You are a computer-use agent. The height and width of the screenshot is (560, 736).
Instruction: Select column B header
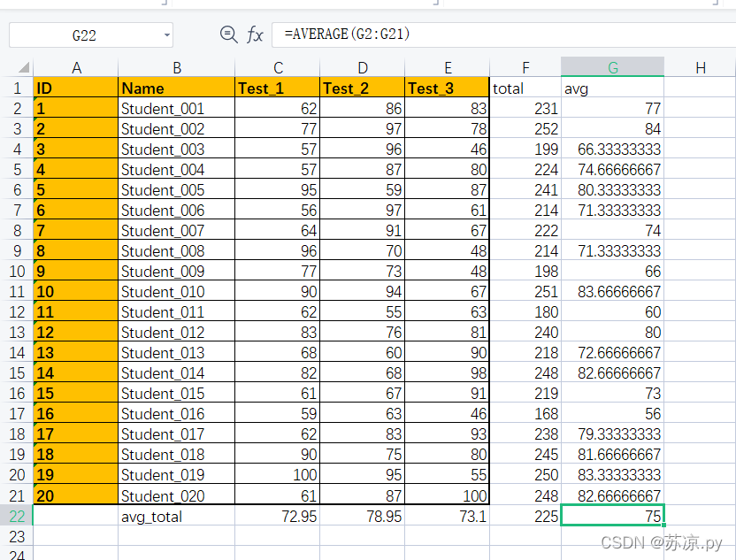(177, 67)
